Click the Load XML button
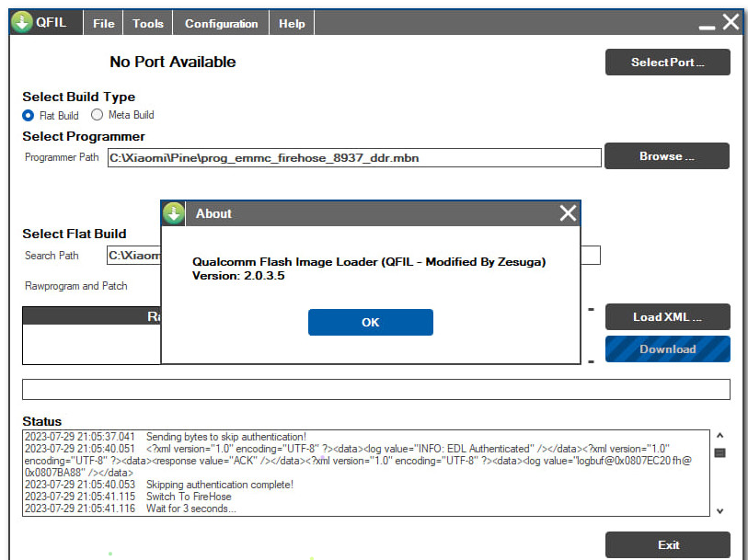The image size is (748, 560). click(x=667, y=317)
